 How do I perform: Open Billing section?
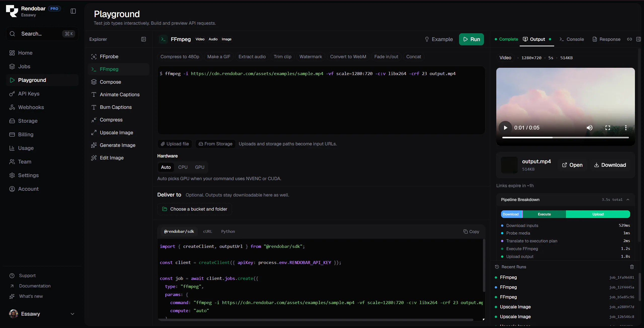[42, 135]
